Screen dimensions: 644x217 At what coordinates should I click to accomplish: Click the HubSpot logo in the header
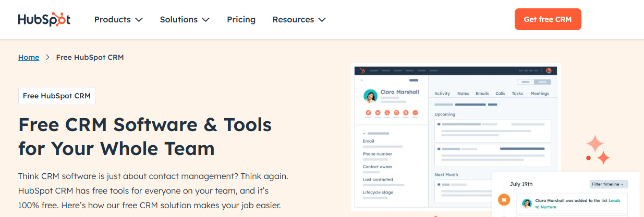(x=44, y=19)
